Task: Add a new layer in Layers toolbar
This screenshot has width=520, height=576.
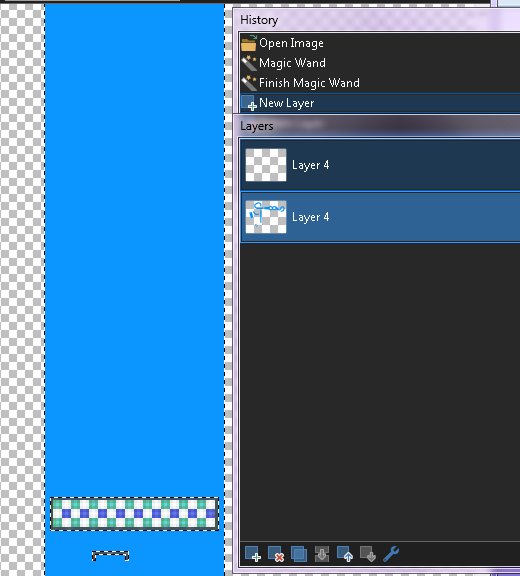Action: click(x=253, y=554)
